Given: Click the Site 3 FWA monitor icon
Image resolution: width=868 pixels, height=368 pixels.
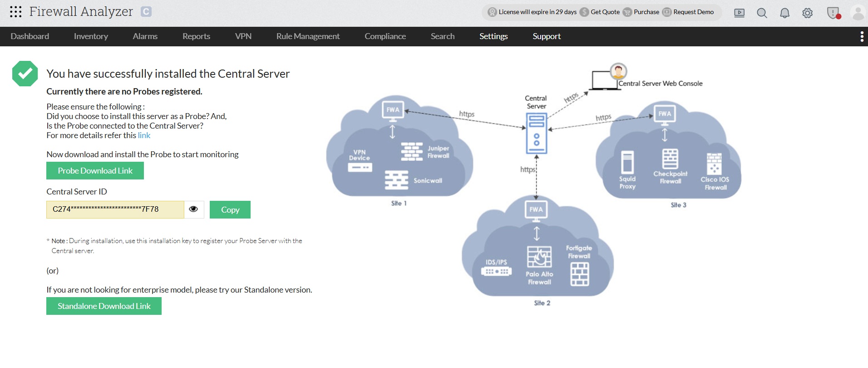Looking at the screenshot, I should (x=665, y=115).
